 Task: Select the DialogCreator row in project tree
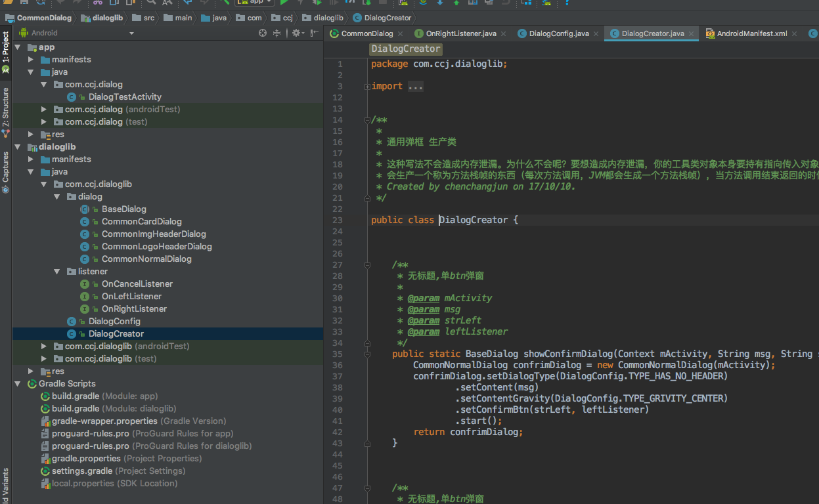[x=168, y=334]
